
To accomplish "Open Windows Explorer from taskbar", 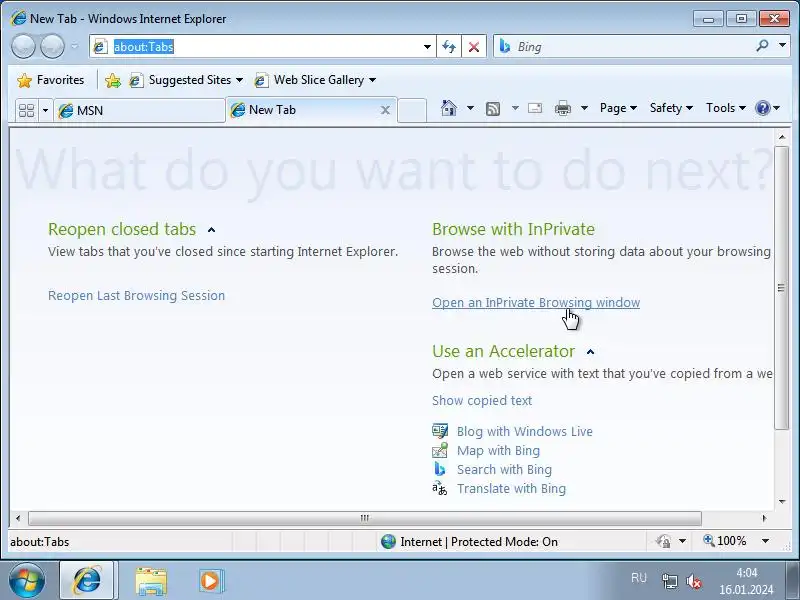I will [x=151, y=581].
